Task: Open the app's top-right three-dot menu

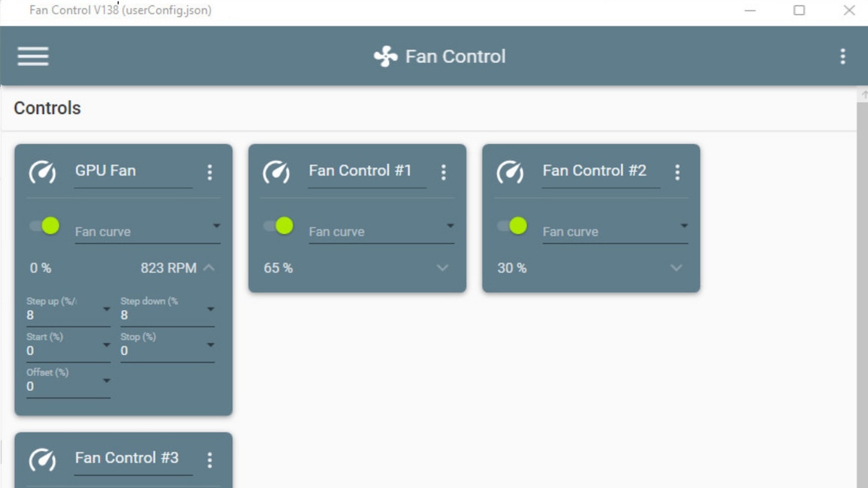Action: tap(842, 56)
